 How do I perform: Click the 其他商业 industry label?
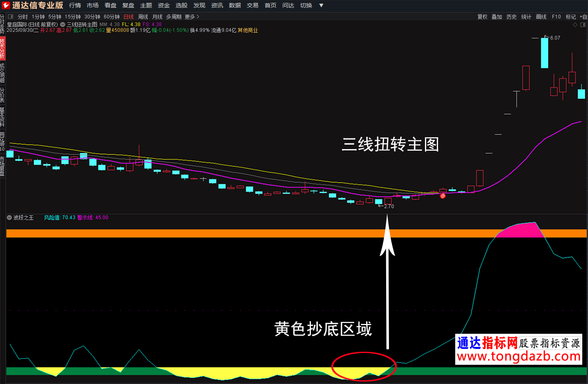point(248,30)
